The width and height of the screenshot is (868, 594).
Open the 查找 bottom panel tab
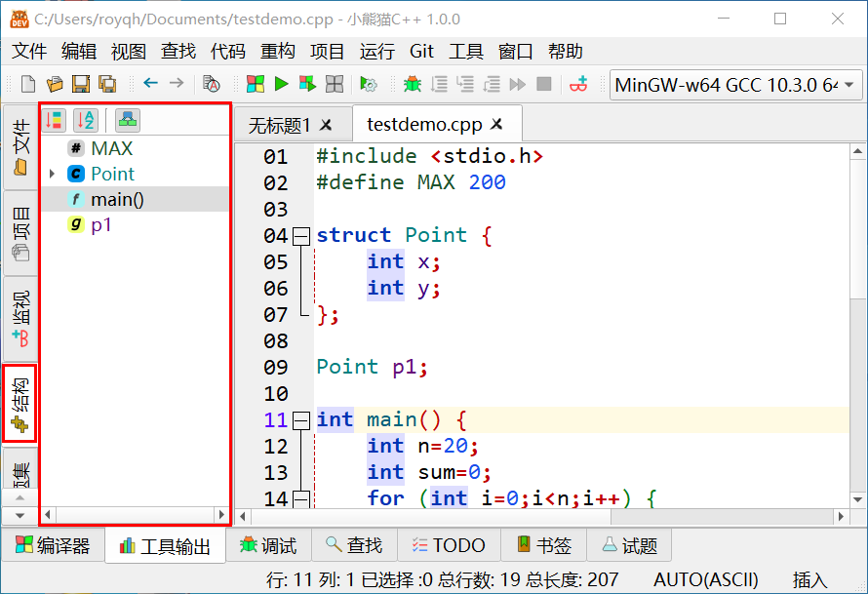click(354, 546)
